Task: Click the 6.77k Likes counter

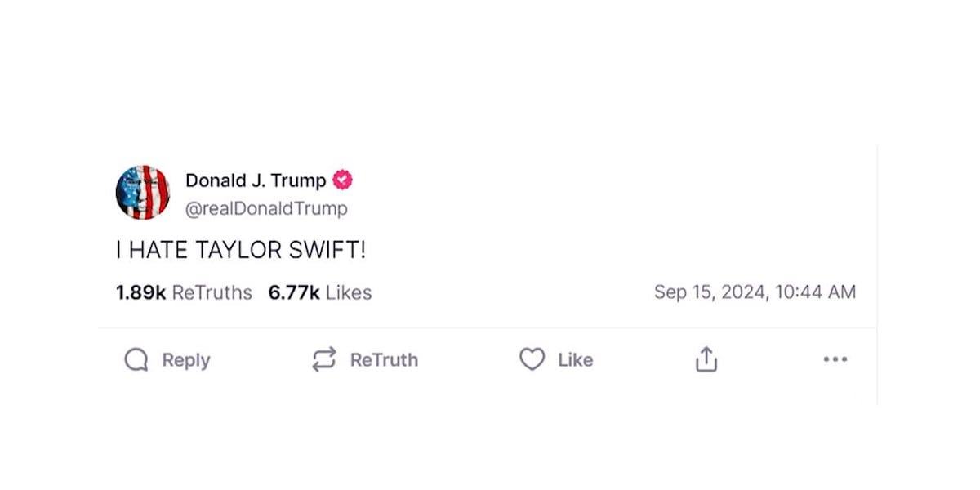Action: [x=320, y=292]
